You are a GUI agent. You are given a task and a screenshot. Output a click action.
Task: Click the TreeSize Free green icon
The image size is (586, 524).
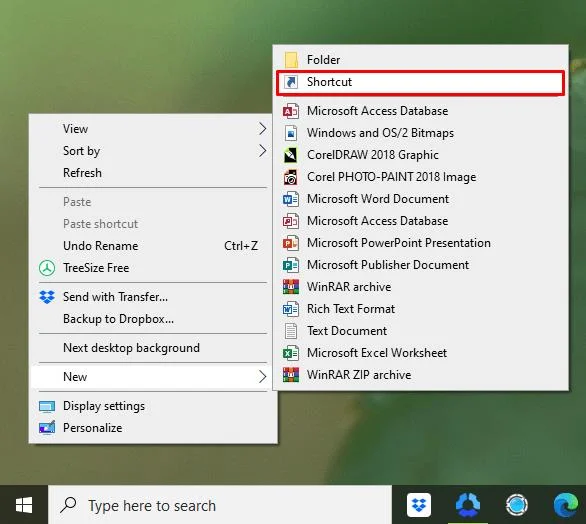(47, 268)
